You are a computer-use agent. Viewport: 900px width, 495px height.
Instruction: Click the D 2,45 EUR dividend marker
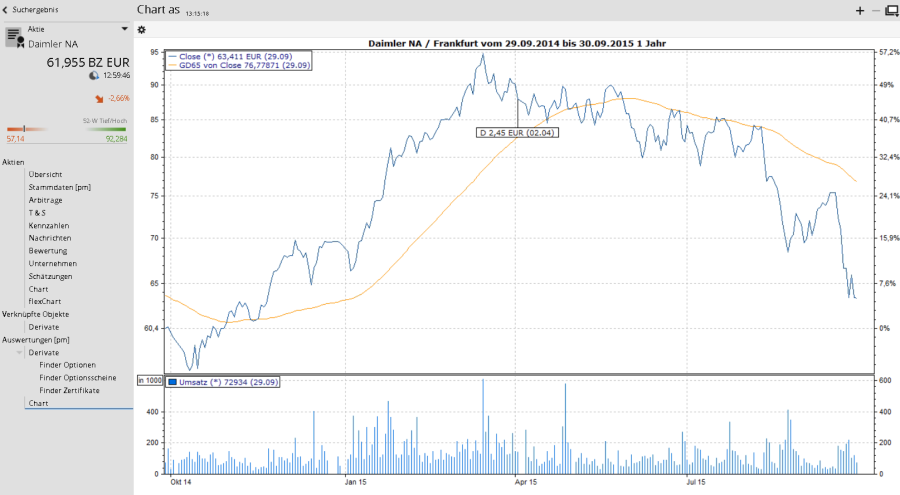click(x=517, y=132)
